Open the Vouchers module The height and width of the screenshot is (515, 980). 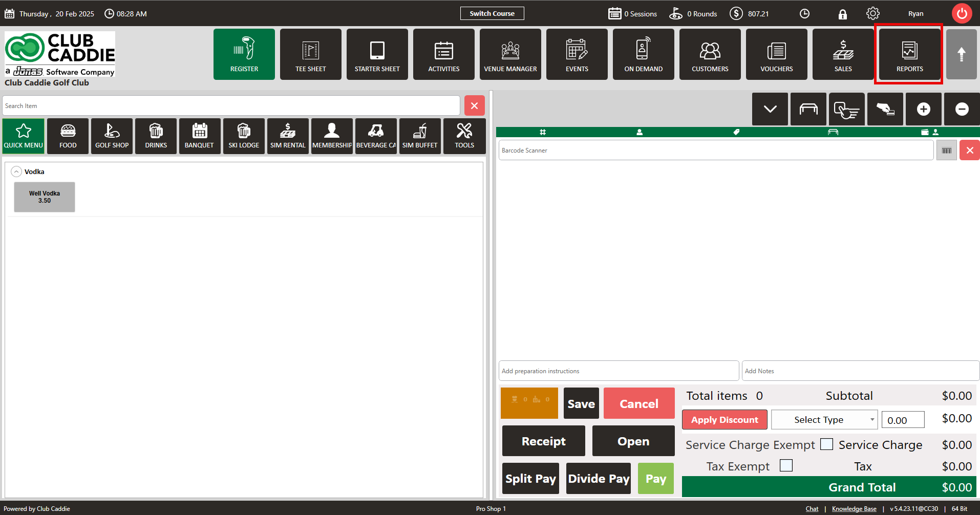[777, 54]
